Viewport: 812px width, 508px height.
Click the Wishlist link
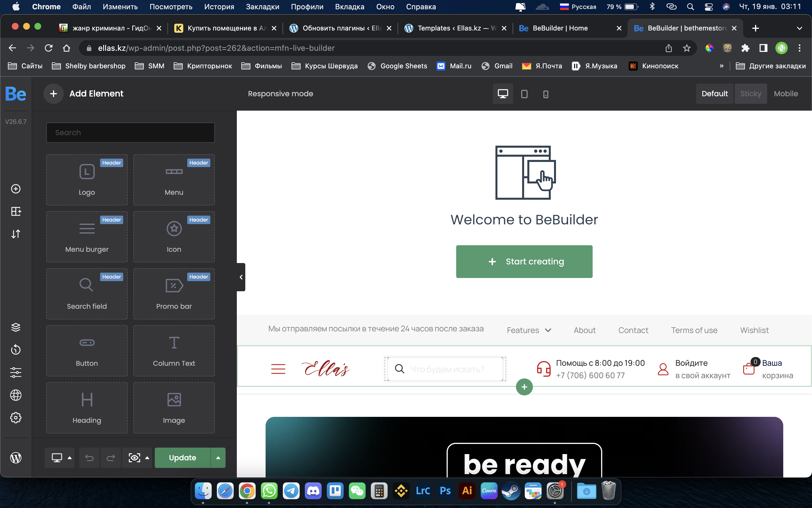pyautogui.click(x=754, y=330)
